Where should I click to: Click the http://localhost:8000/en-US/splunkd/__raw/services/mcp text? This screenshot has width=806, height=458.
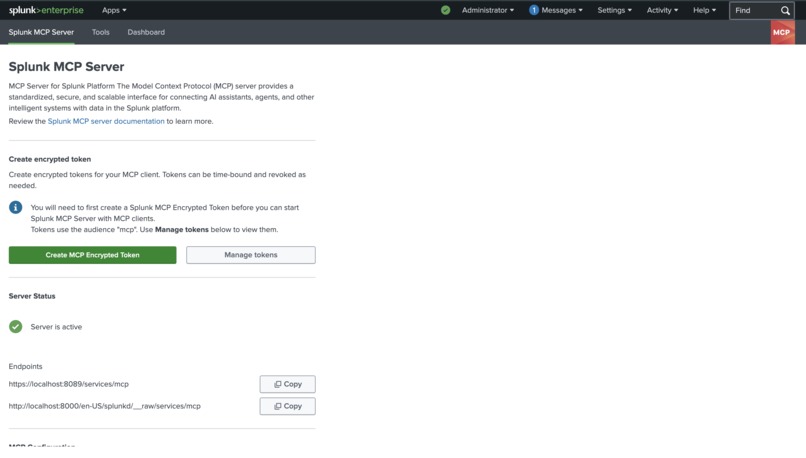(x=104, y=406)
